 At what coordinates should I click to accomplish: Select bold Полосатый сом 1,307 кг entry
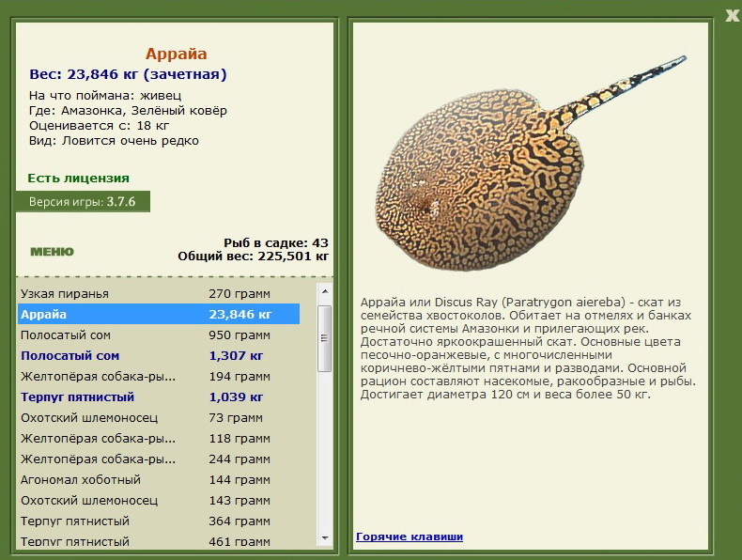(x=159, y=355)
